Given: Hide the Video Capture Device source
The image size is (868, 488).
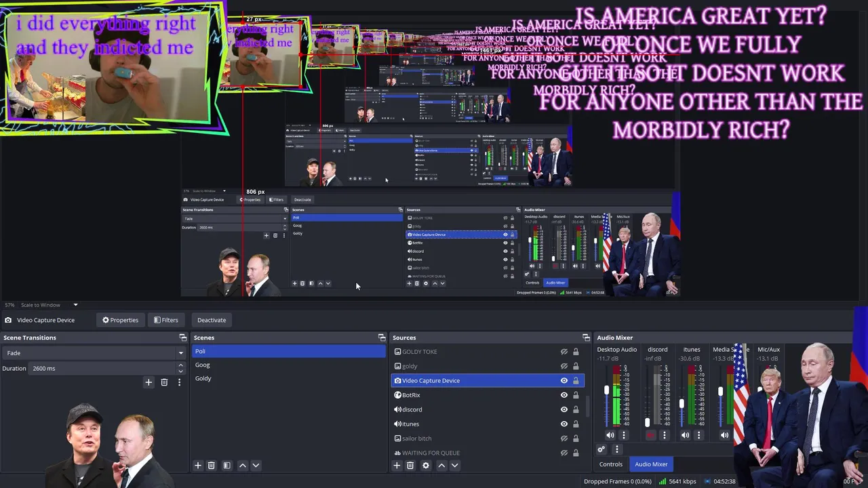Looking at the screenshot, I should (564, 380).
